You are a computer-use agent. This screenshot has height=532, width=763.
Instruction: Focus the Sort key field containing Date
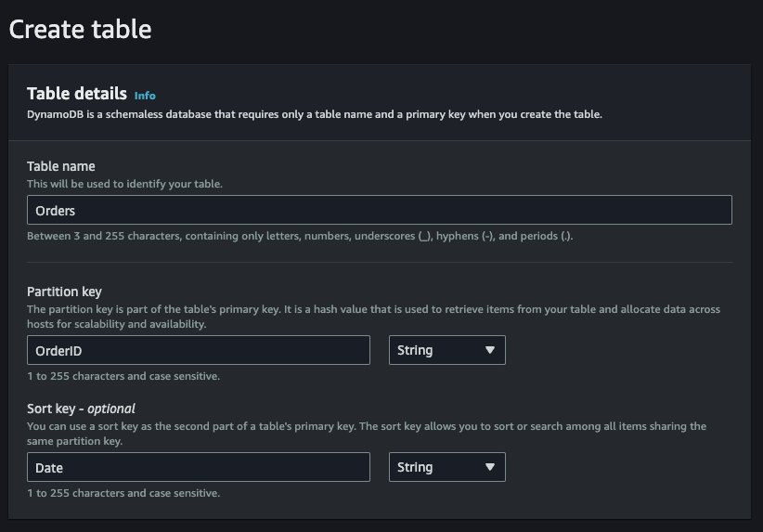pyautogui.click(x=199, y=467)
